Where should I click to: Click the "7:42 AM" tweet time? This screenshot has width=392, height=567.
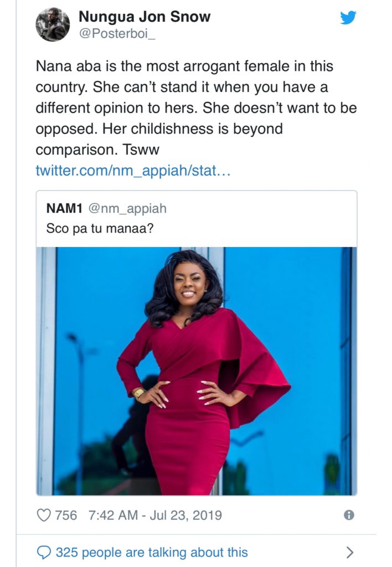[113, 515]
